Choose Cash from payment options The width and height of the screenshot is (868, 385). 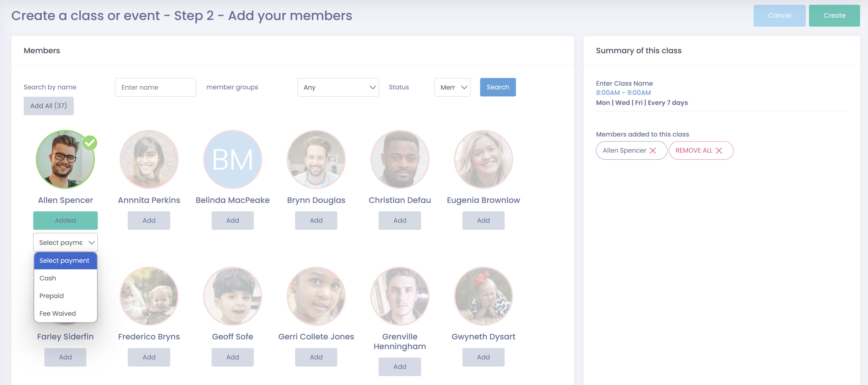(48, 278)
